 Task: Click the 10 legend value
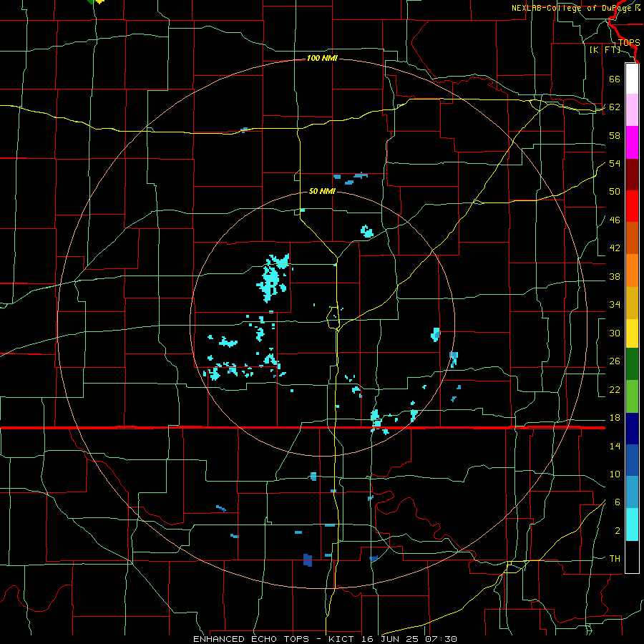(x=615, y=474)
